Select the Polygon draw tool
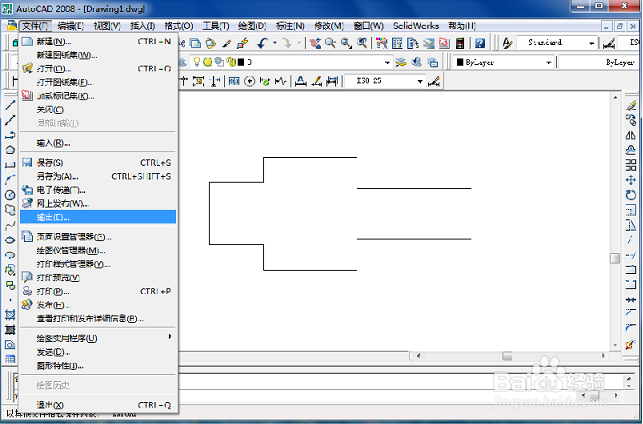Viewport: 643px width, 424px height. 10,150
